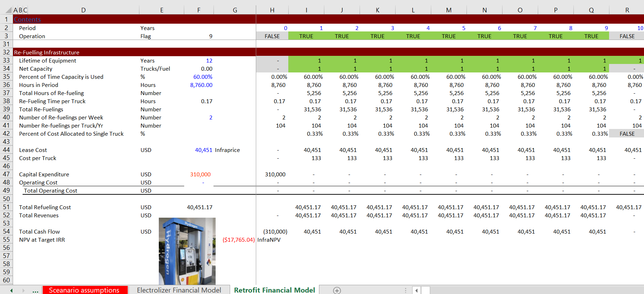This screenshot has width=644, height=294.
Task: Open the Contents hyperlink
Action: click(x=28, y=19)
